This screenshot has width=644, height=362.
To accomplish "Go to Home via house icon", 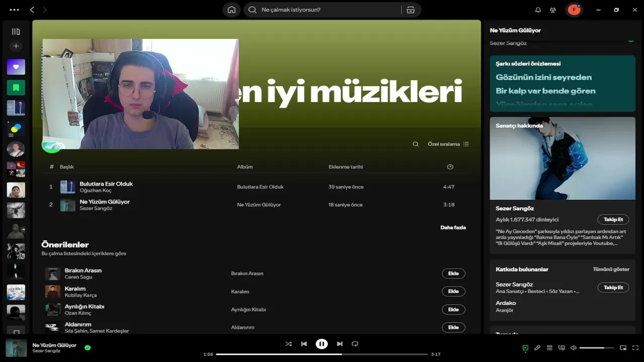I will [231, 10].
